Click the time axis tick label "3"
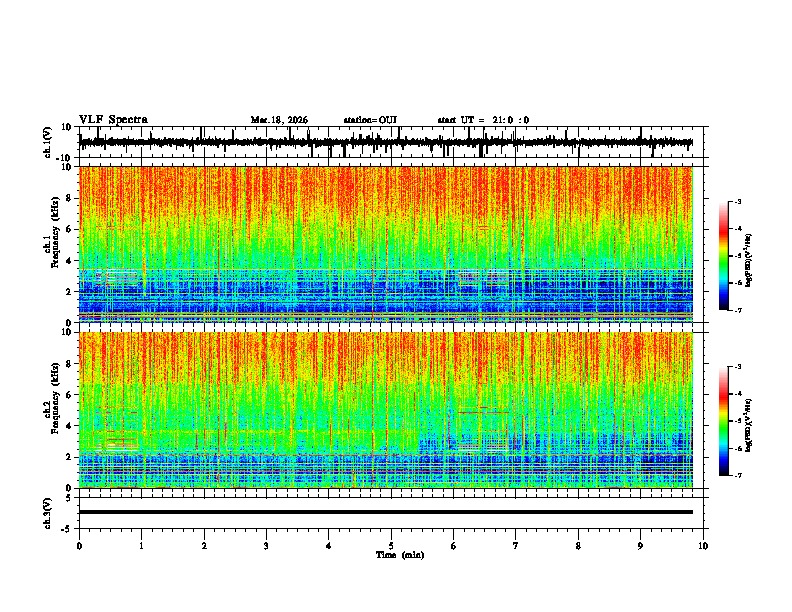 click(x=266, y=546)
